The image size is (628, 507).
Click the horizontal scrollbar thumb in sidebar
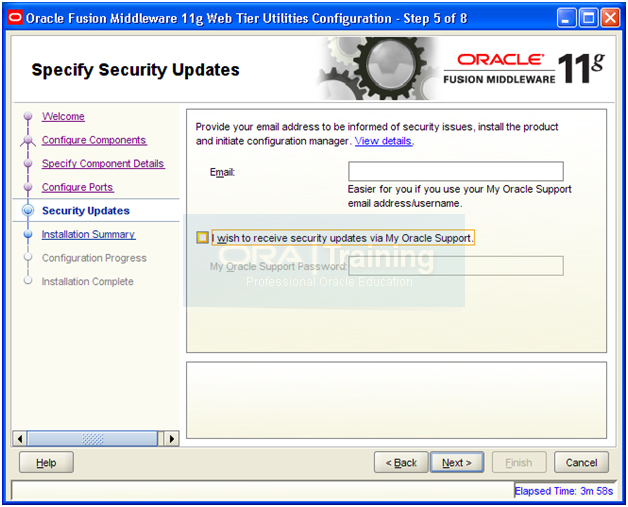point(92,439)
